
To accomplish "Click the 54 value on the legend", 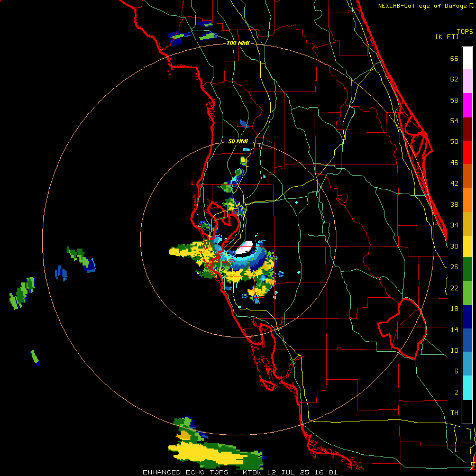I will pos(454,121).
